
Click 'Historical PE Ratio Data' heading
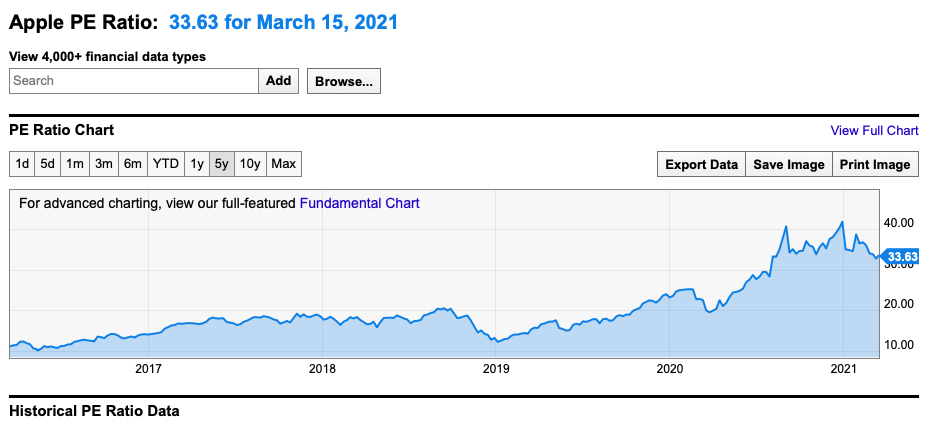[95, 411]
